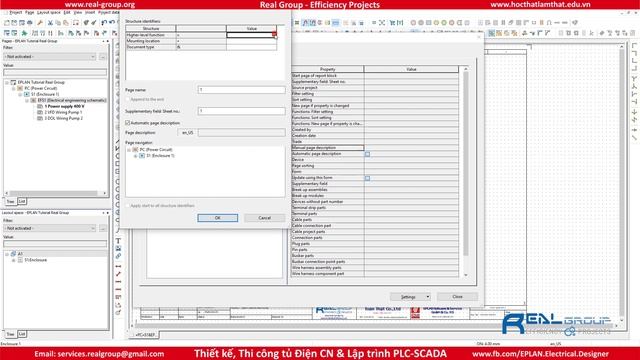Screen dimensions: 640x360
Task: Collapse PC (Power Circuit) in Page navigation
Action: pos(129,150)
